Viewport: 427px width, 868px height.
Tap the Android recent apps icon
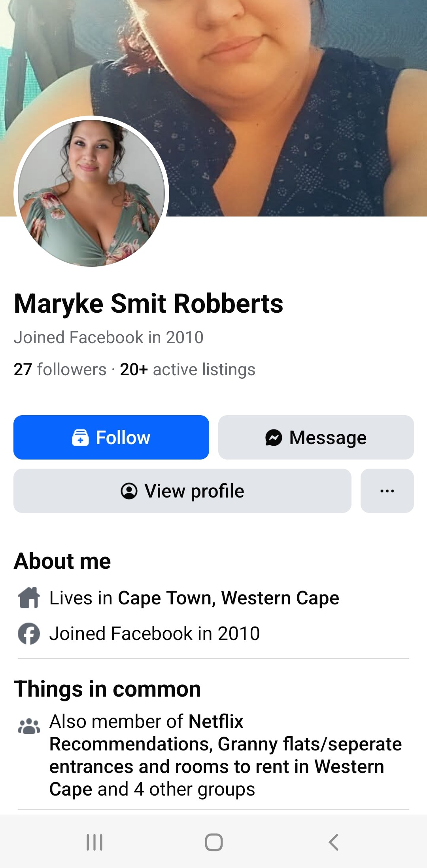[94, 842]
